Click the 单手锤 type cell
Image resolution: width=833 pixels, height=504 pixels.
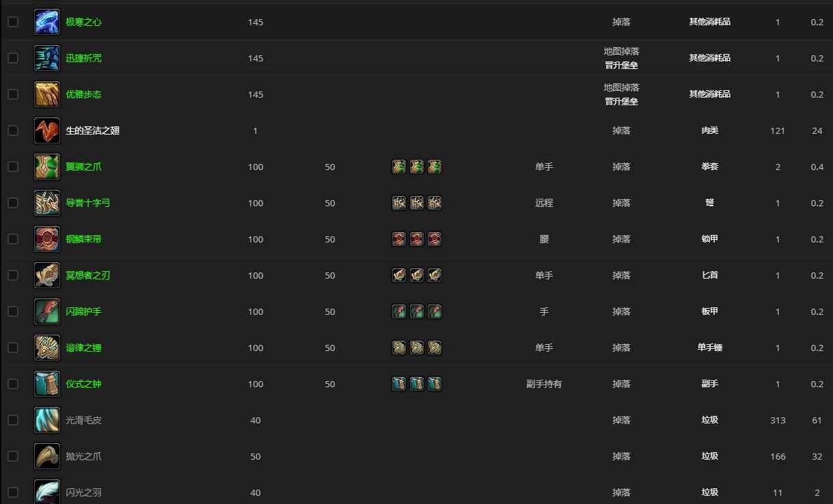[709, 348]
